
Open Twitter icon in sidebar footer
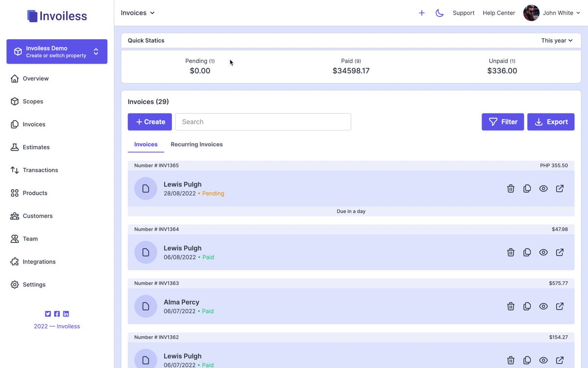[x=48, y=314]
